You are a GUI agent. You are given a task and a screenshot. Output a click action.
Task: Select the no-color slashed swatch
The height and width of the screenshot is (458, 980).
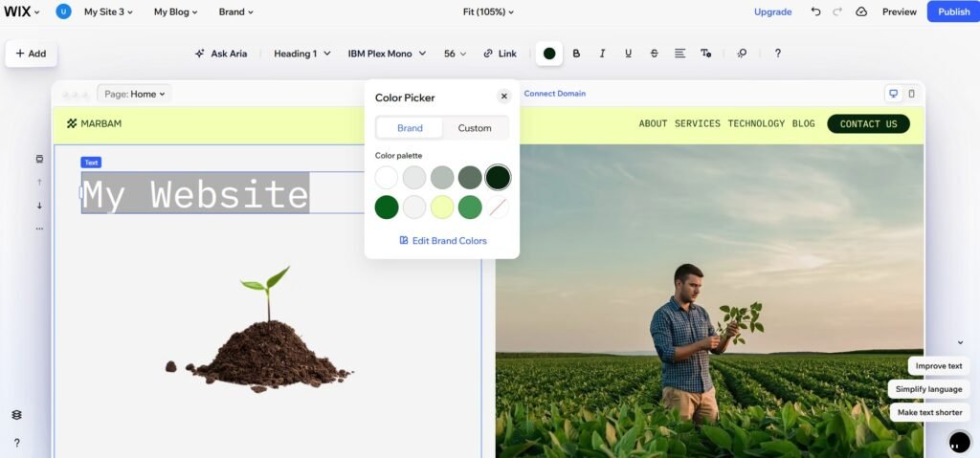coord(498,207)
